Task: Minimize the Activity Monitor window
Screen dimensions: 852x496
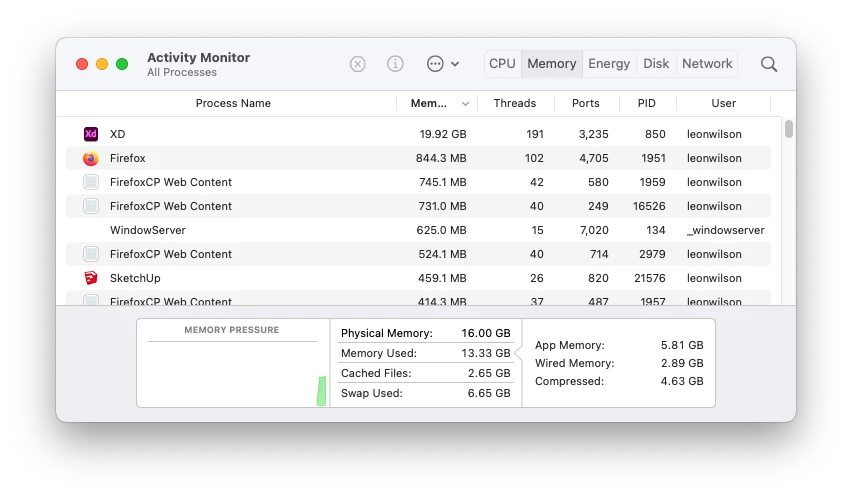Action: pyautogui.click(x=102, y=64)
